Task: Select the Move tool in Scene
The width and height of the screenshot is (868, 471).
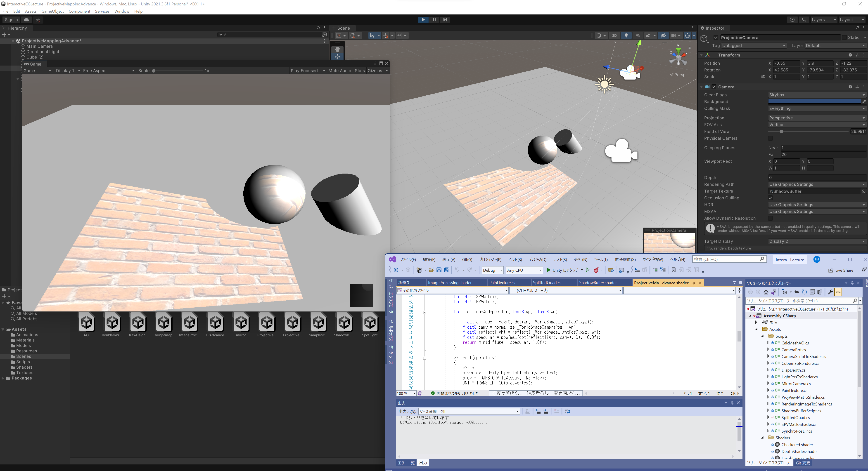Action: 337,57
